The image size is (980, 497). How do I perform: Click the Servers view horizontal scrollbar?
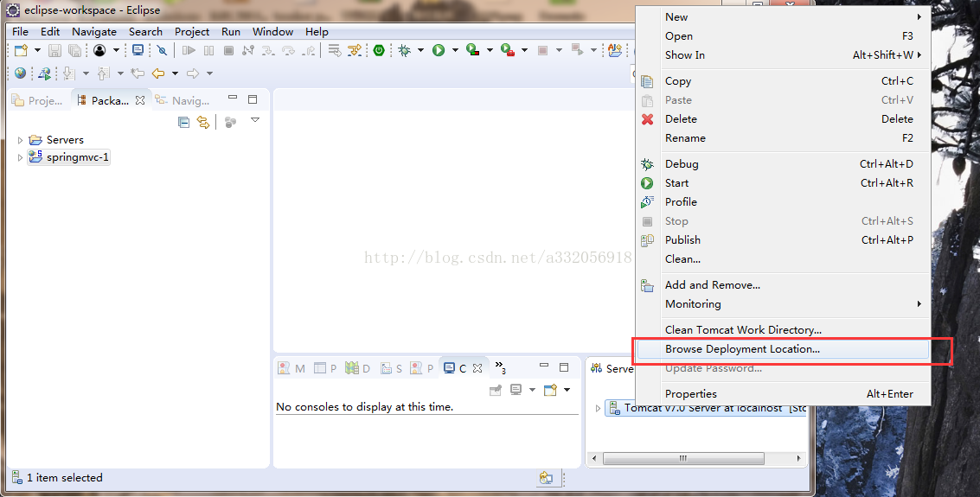coord(683,458)
